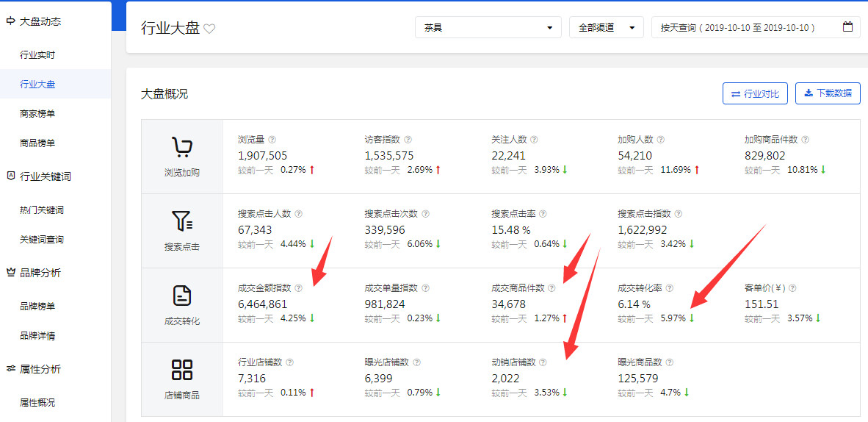Click help icon next to 搜索点击次数

(x=426, y=213)
